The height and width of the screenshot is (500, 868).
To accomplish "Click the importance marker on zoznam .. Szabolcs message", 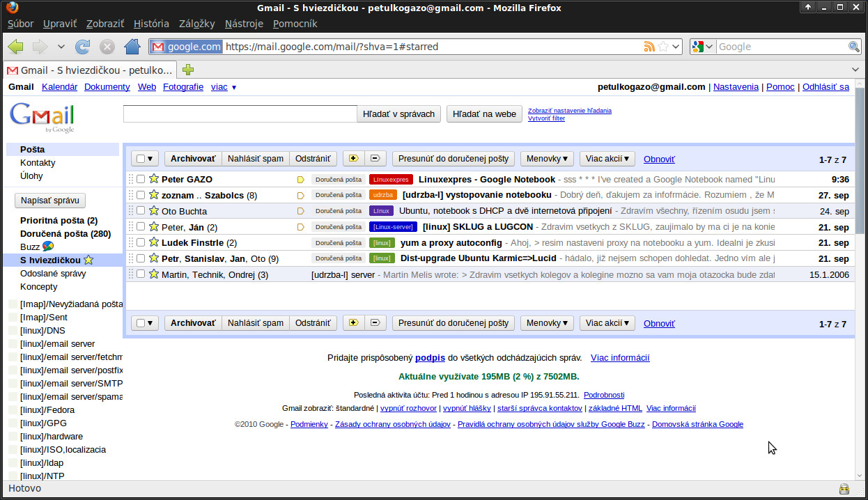I will [x=301, y=195].
